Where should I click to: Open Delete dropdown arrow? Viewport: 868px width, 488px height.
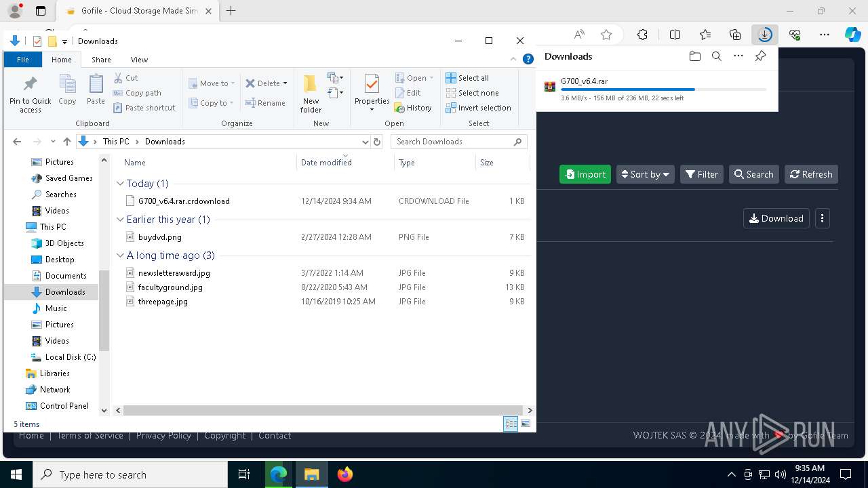[x=285, y=83]
